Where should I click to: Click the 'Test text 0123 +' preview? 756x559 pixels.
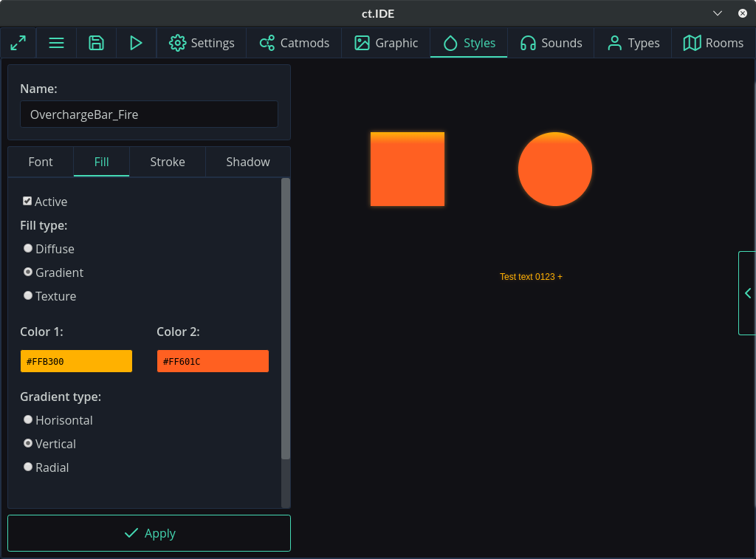pyautogui.click(x=531, y=277)
